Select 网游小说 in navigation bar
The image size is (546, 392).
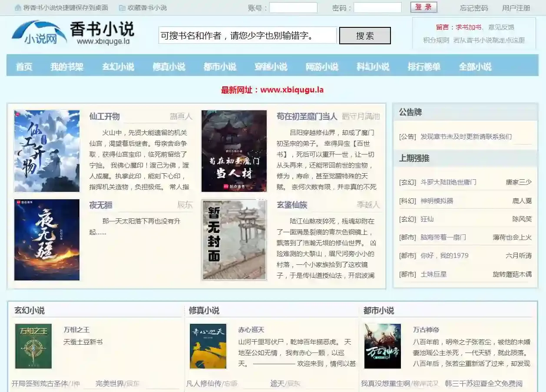click(322, 67)
